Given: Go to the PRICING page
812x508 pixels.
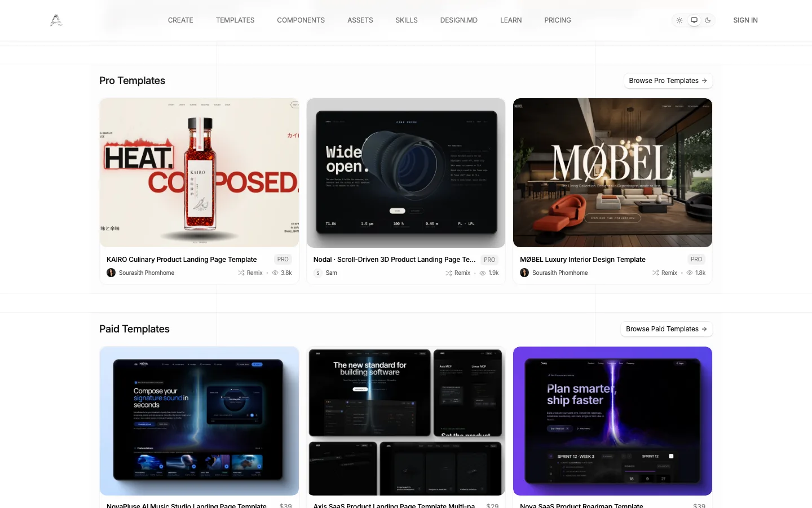Looking at the screenshot, I should click(x=558, y=20).
